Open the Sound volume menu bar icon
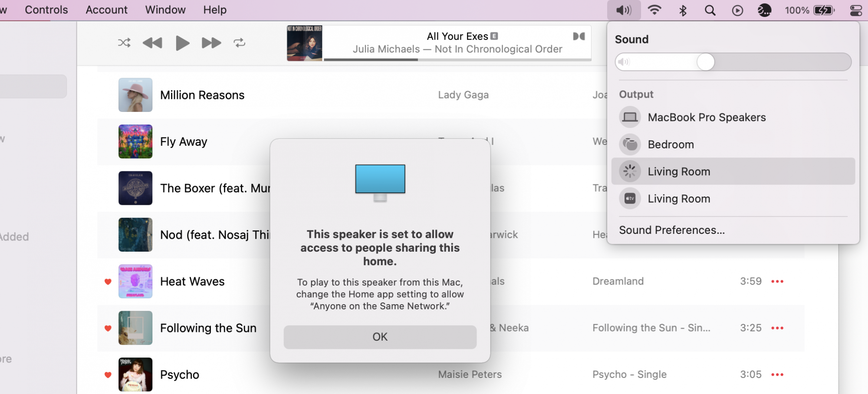 [x=624, y=10]
